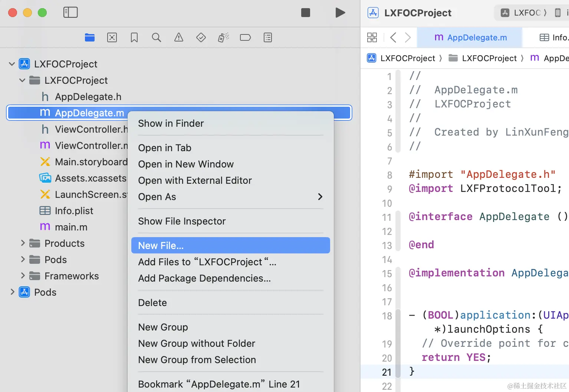This screenshot has height=392, width=569.
Task: Expand the Pods folder group
Action: (23, 259)
